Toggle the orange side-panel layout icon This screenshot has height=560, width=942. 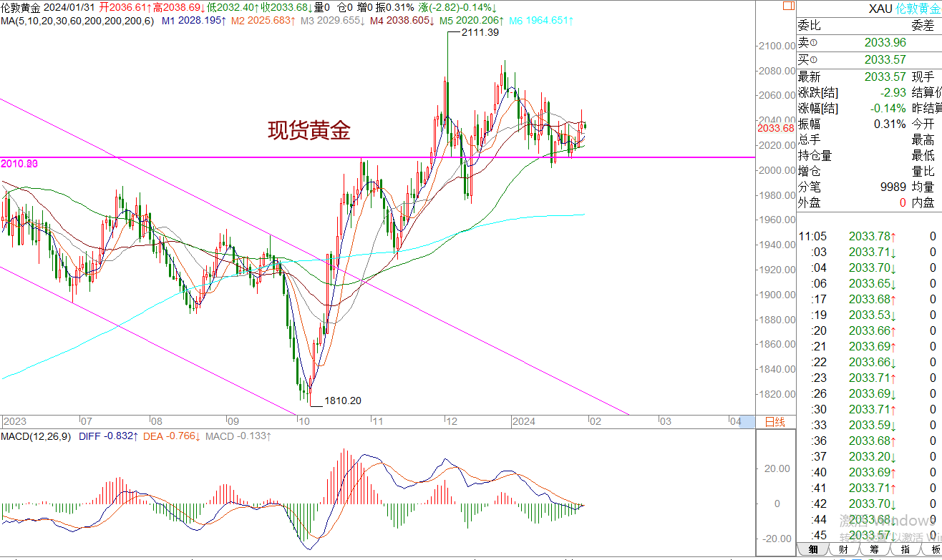click(787, 4)
